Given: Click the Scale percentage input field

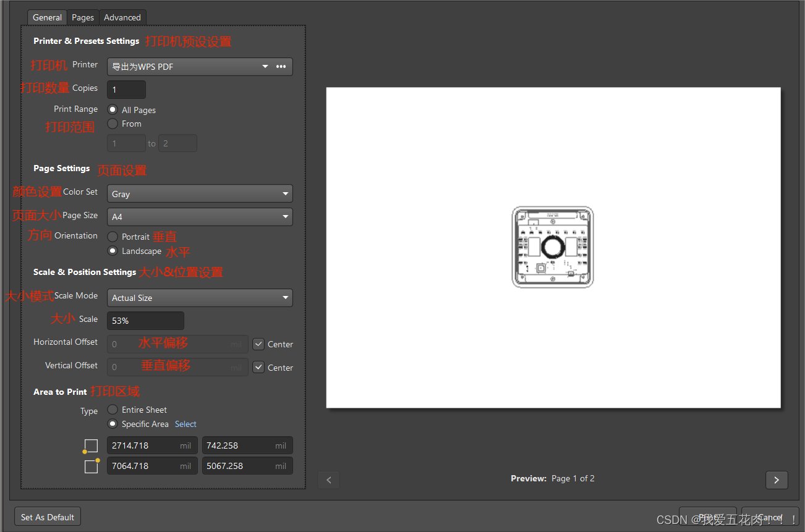Looking at the screenshot, I should click(x=145, y=321).
